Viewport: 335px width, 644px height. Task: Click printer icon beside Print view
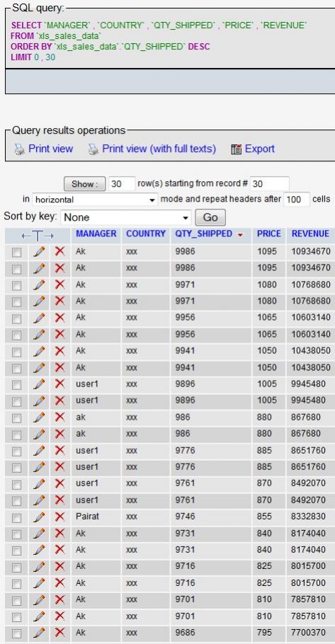click(x=19, y=149)
